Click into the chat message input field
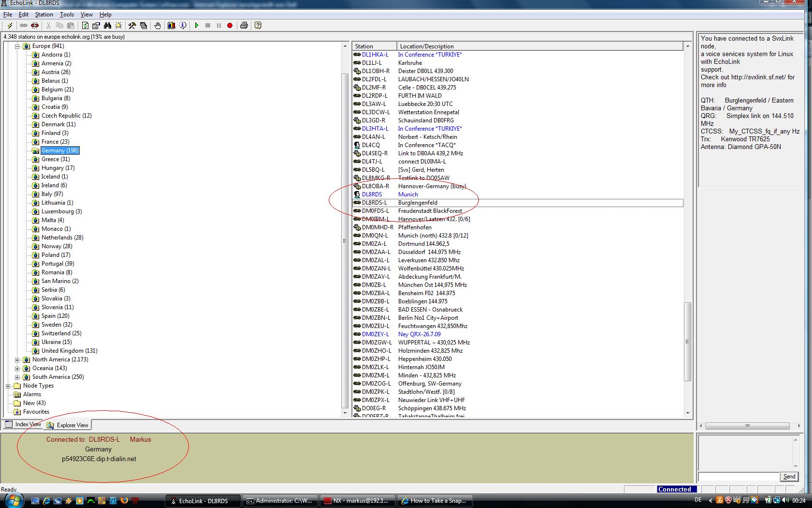Image resolution: width=812 pixels, height=508 pixels. [x=739, y=477]
